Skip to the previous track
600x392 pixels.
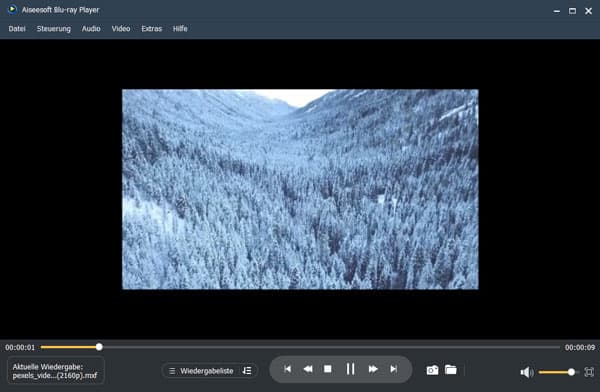tap(287, 369)
